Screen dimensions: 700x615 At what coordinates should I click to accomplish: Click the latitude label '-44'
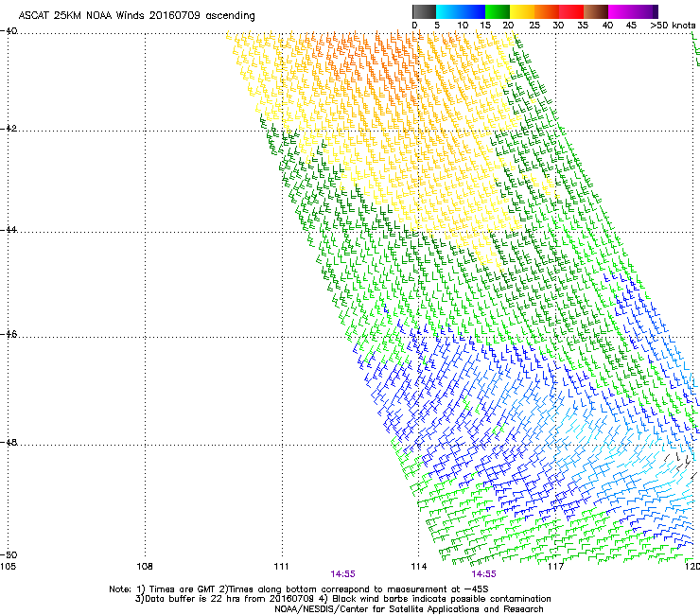click(9, 230)
